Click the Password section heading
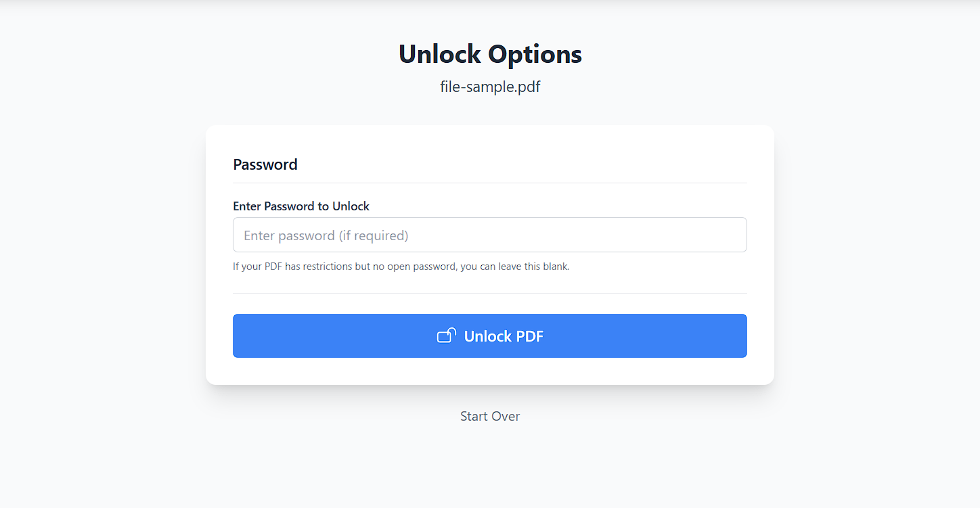The width and height of the screenshot is (980, 508). pyautogui.click(x=265, y=164)
